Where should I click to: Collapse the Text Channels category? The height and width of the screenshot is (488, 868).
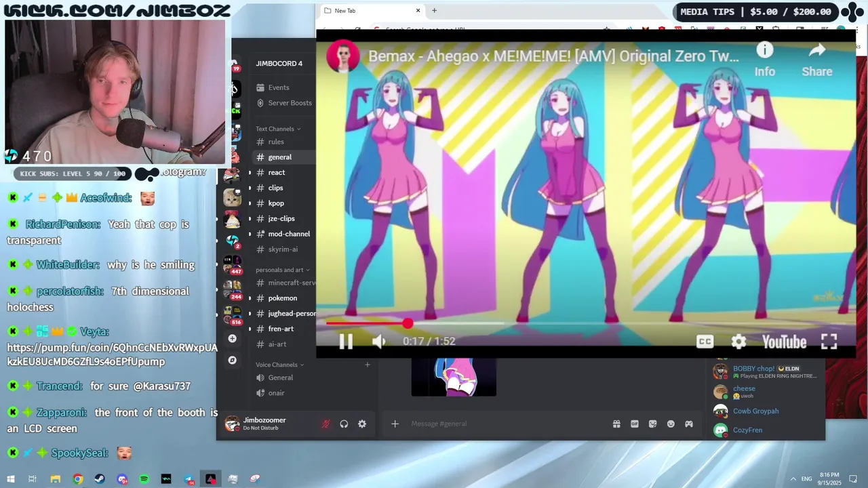click(x=278, y=129)
